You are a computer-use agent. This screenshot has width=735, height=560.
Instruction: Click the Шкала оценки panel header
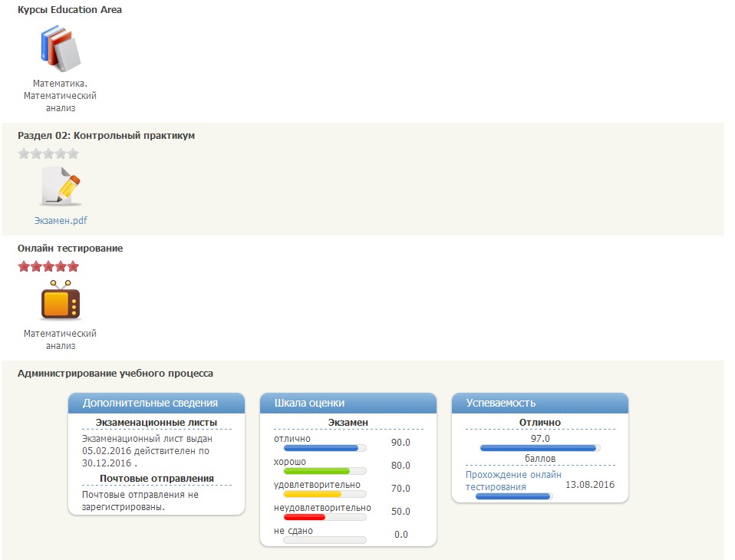(348, 403)
